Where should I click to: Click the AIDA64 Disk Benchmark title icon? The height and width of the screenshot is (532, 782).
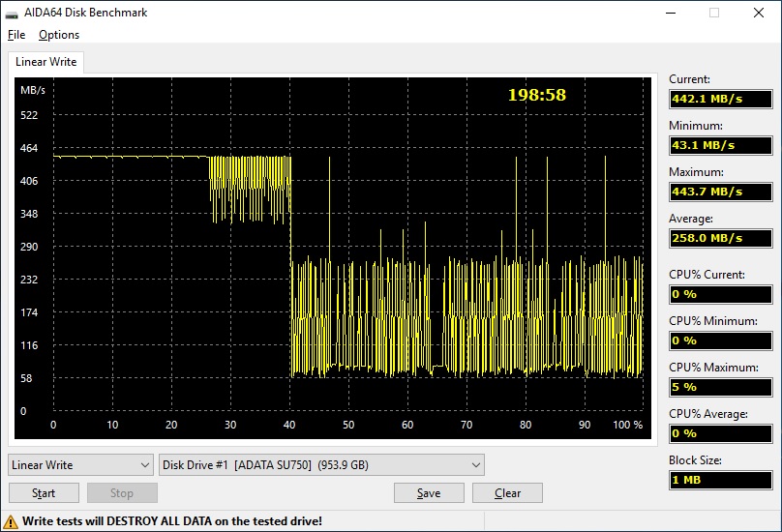pos(12,13)
